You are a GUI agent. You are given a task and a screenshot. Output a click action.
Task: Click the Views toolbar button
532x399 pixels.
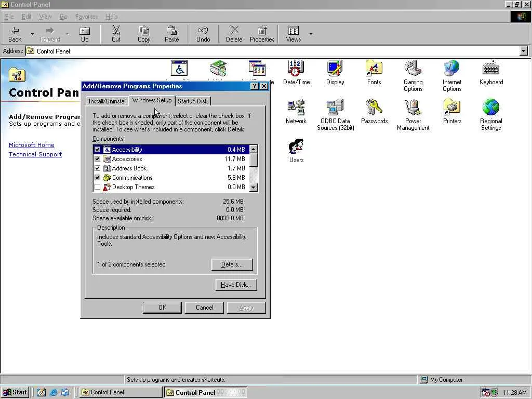(293, 34)
